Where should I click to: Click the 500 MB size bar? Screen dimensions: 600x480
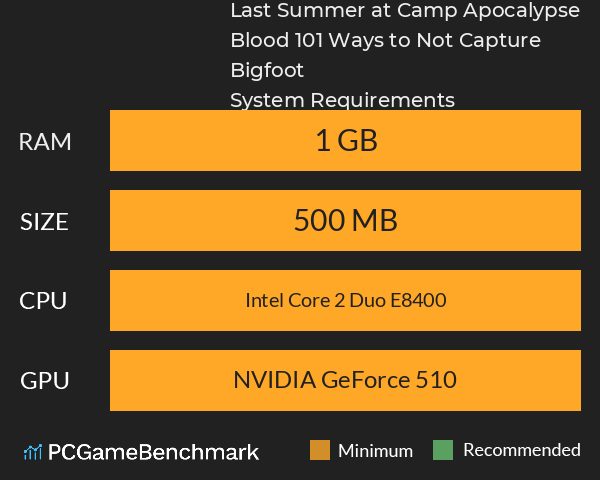pos(345,220)
